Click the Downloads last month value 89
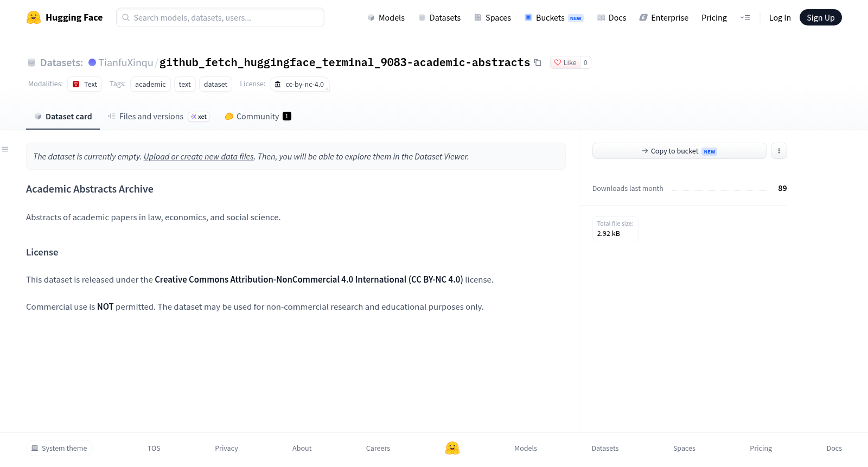 [x=782, y=188]
